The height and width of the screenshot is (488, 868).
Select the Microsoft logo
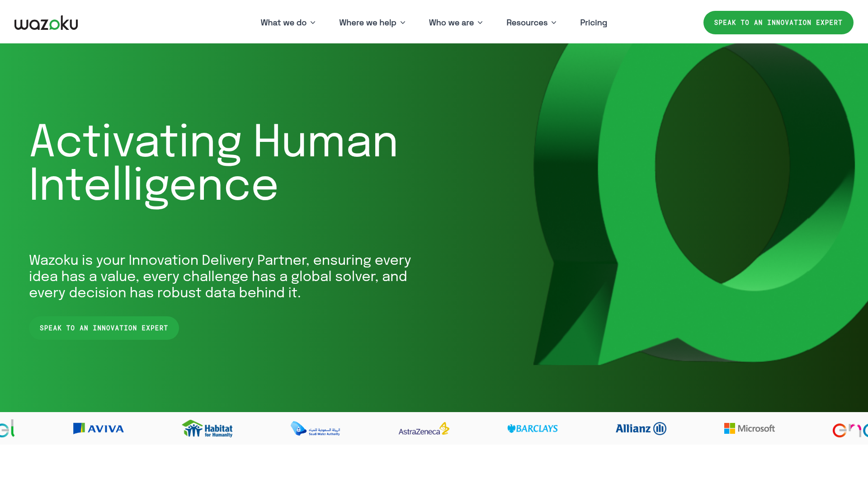coord(749,429)
